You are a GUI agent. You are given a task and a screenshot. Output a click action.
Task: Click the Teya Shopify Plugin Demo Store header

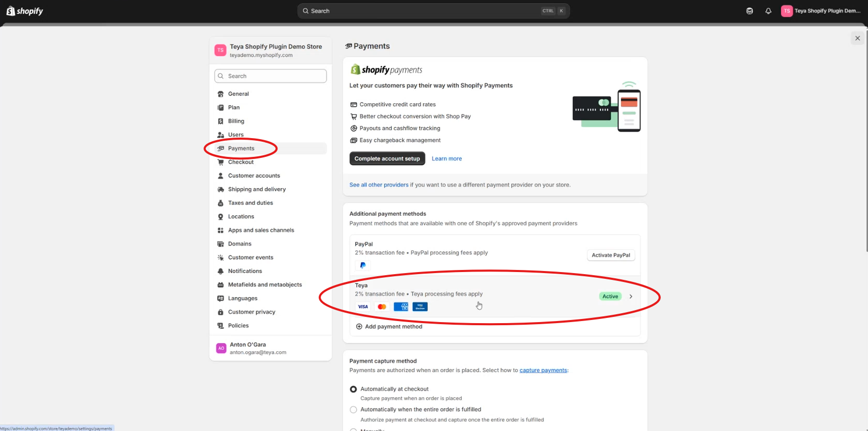(x=271, y=51)
